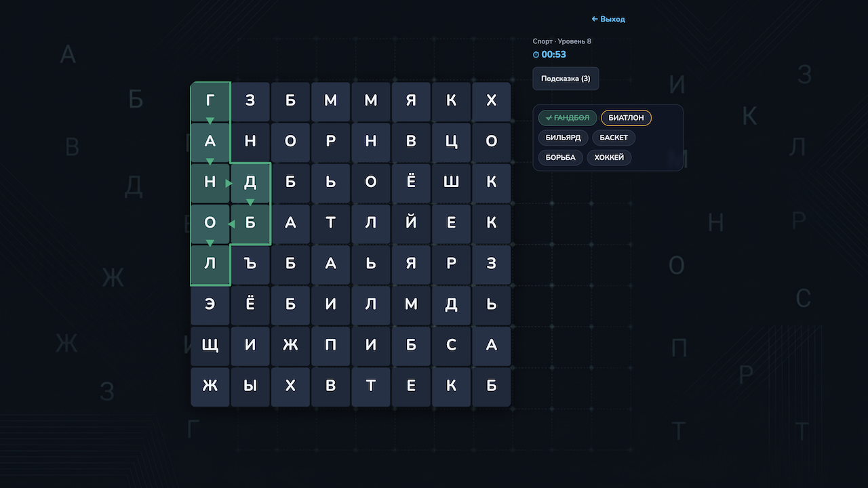Click the checkmark on the solved ГАНДБОЛ chip
The height and width of the screenshot is (488, 868).
coord(549,117)
